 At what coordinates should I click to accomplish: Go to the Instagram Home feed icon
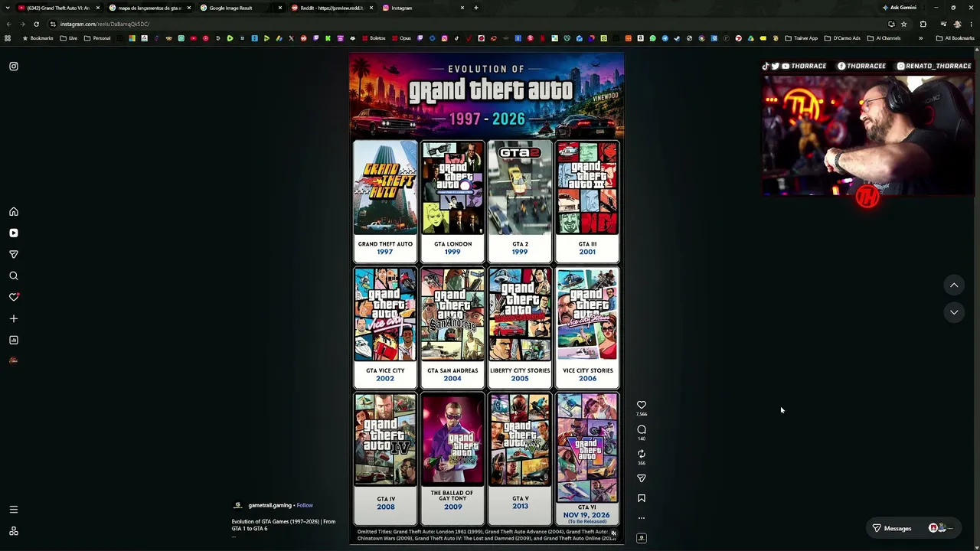[x=14, y=211]
